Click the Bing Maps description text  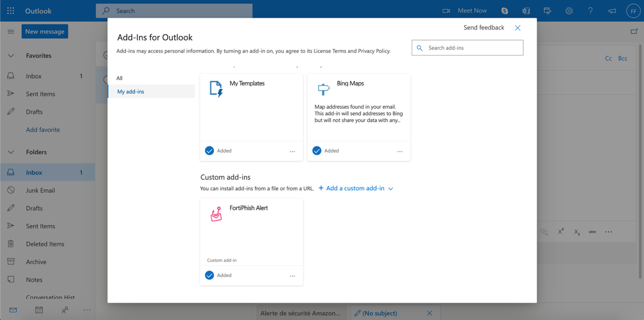click(358, 113)
